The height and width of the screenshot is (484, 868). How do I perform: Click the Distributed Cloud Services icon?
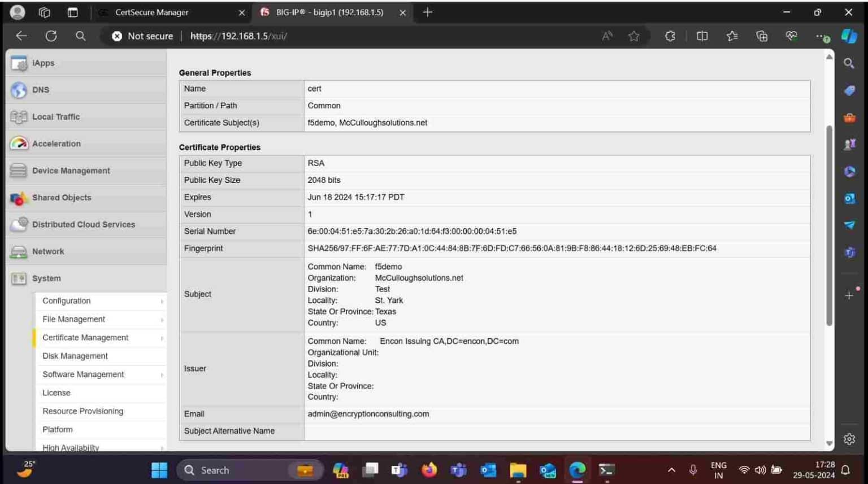pos(19,224)
